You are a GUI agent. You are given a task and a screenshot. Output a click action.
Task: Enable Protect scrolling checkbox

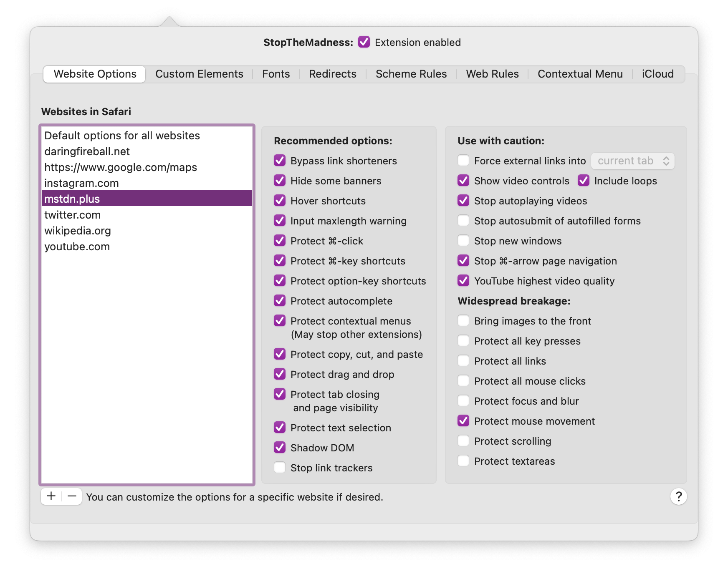click(463, 441)
